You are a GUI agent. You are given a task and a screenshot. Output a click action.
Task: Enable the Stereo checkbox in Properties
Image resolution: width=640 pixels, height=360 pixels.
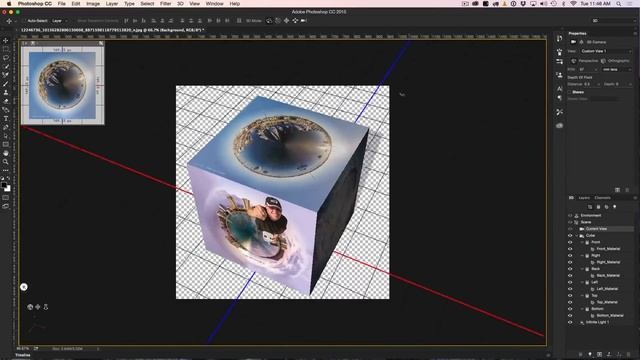pos(570,92)
